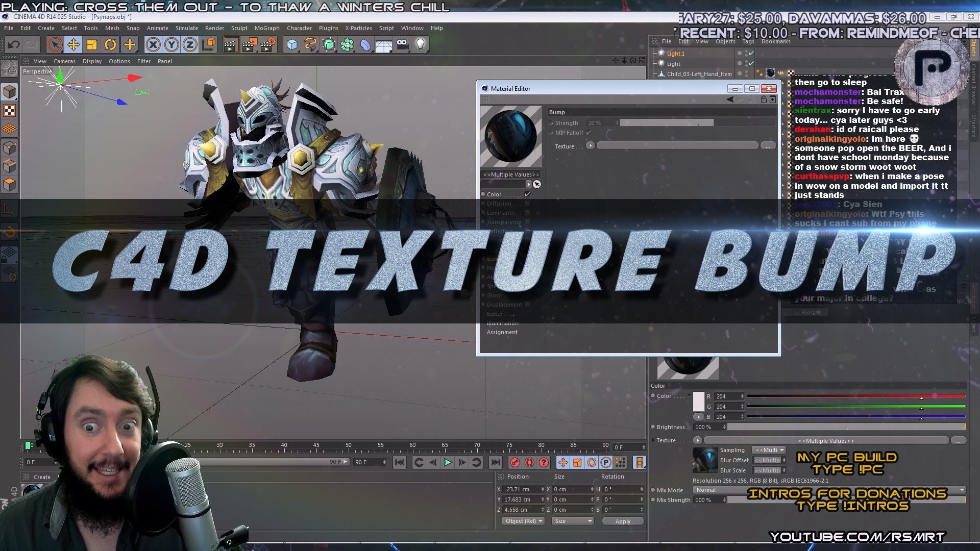Click Apply button in Coordinates
The height and width of the screenshot is (551, 980).
click(x=623, y=521)
